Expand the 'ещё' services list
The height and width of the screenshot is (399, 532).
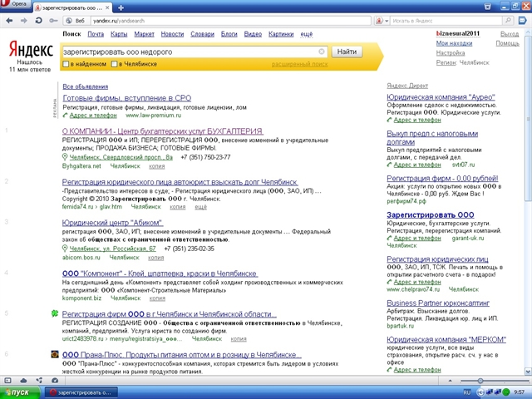pyautogui.click(x=306, y=34)
